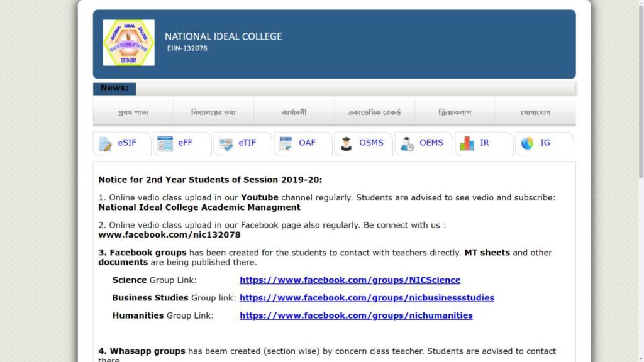644x362 pixels.
Task: Click the News bar label
Action: coord(114,88)
